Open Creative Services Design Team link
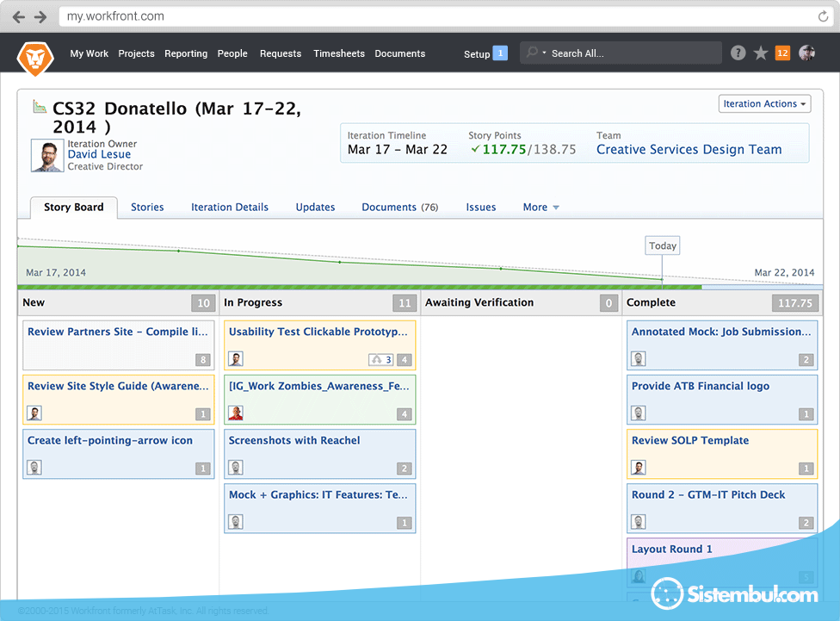The width and height of the screenshot is (840, 621). tap(689, 150)
